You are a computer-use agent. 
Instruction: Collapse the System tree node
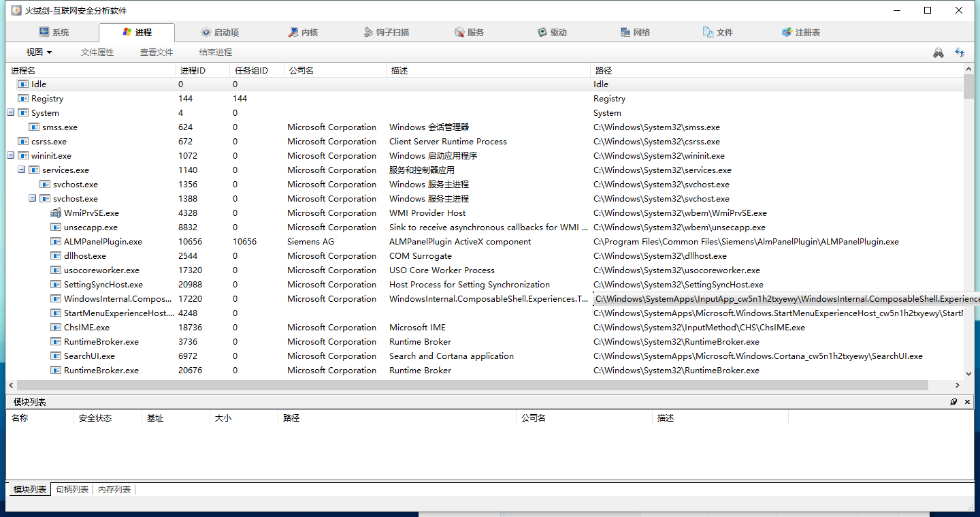pyautogui.click(x=11, y=113)
